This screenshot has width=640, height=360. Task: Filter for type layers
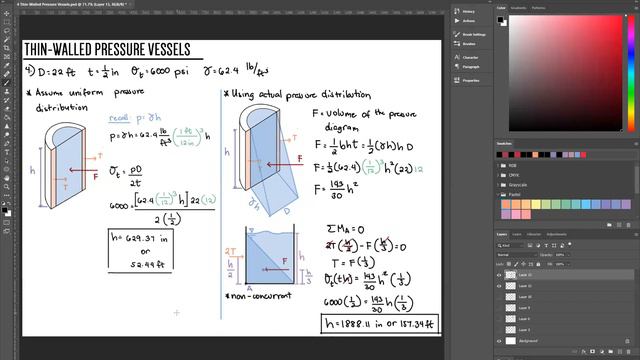[x=546, y=245]
